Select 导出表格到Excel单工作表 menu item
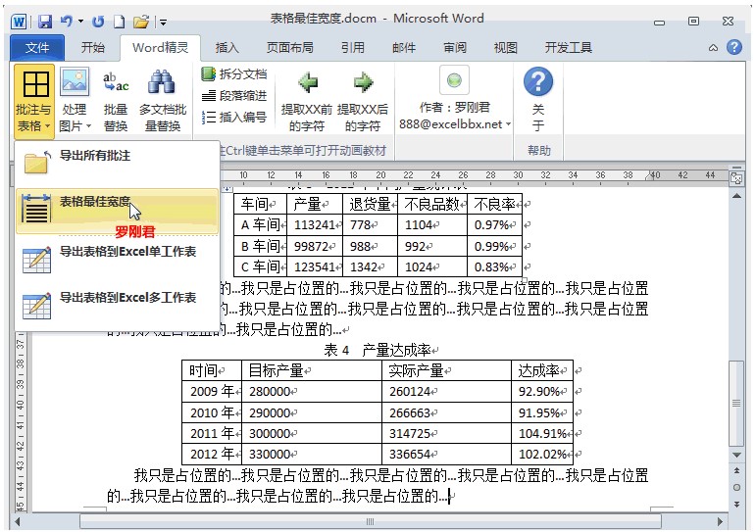This screenshot has width=756, height=532. [x=126, y=253]
